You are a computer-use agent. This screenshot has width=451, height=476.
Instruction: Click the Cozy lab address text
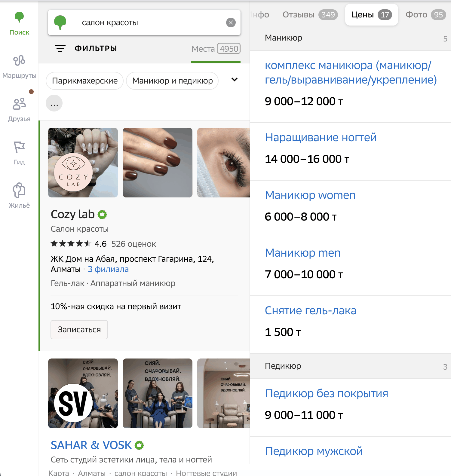(x=132, y=264)
